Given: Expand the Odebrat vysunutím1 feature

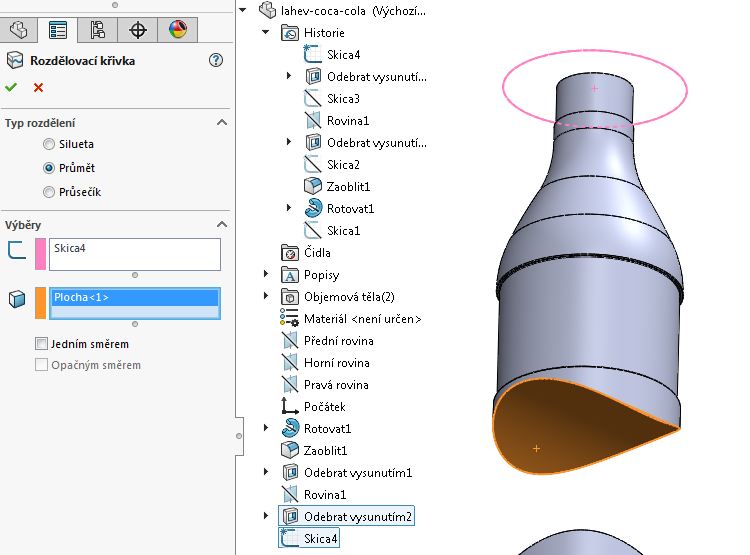Looking at the screenshot, I should tap(266, 472).
